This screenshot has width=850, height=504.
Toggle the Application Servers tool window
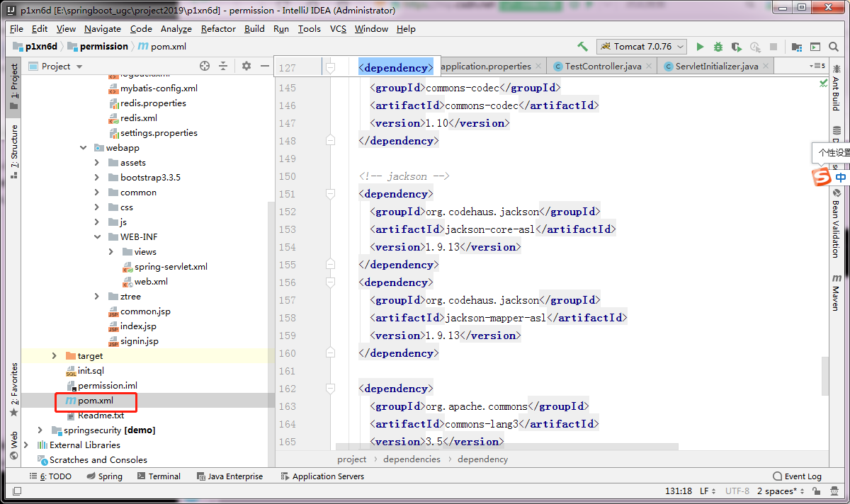point(322,476)
